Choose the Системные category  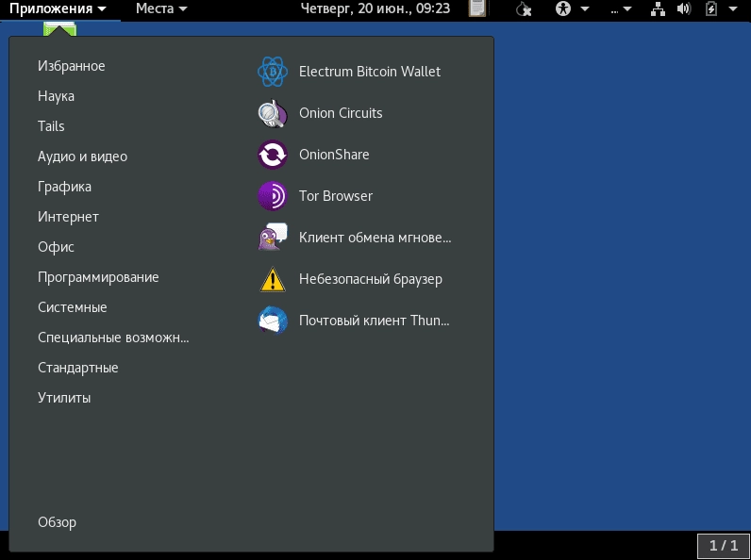click(x=73, y=307)
